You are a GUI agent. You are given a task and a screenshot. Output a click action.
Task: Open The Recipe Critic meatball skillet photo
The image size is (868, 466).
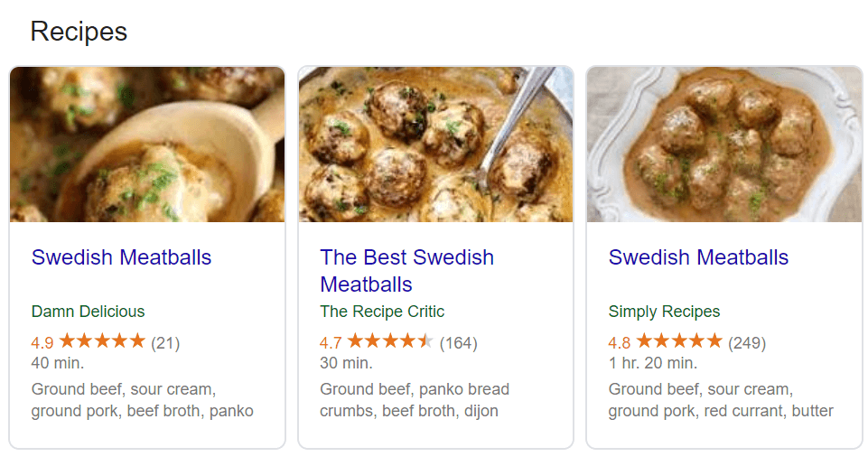[435, 144]
